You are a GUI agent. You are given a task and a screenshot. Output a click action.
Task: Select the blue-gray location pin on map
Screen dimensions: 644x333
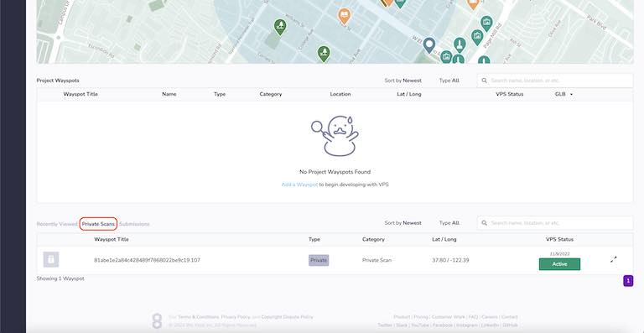click(x=429, y=44)
